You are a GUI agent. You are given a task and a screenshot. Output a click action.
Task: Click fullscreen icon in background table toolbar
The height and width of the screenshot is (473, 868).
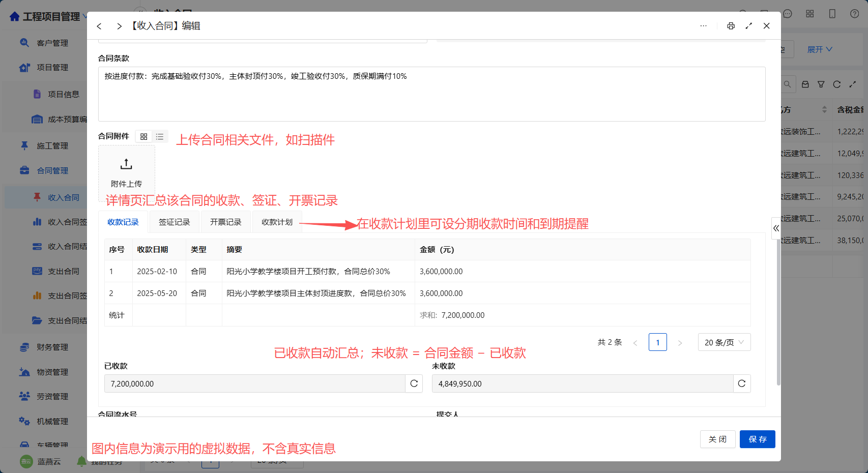click(x=853, y=84)
